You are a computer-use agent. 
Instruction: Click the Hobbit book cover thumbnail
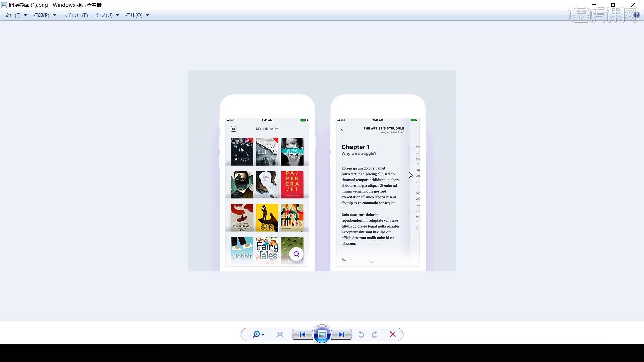point(242,250)
